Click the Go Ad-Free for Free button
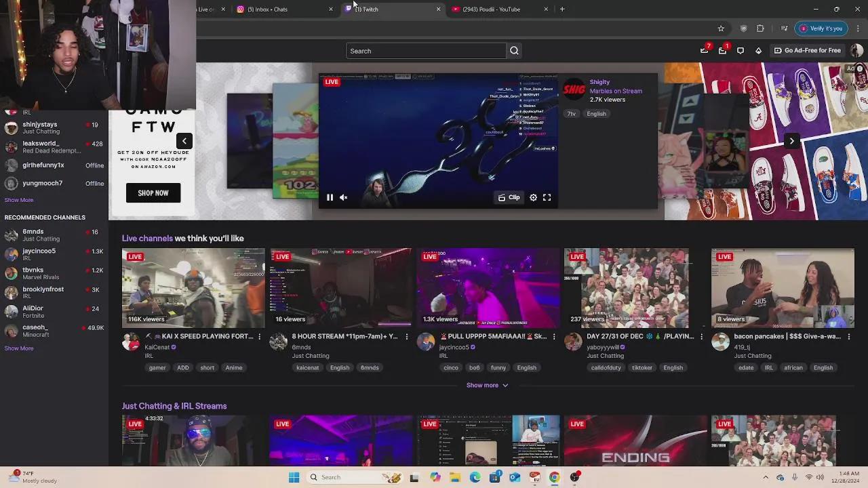Image resolution: width=868 pixels, height=488 pixels. [x=807, y=51]
